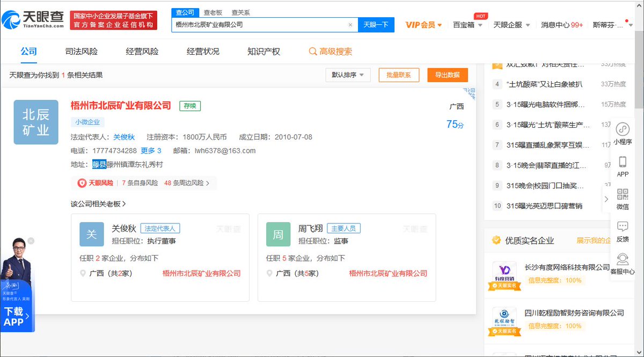Viewport: 644px width, 357px height.
Task: Open 四川乾程励智财务咨询有限公司 listing
Action: click(574, 313)
